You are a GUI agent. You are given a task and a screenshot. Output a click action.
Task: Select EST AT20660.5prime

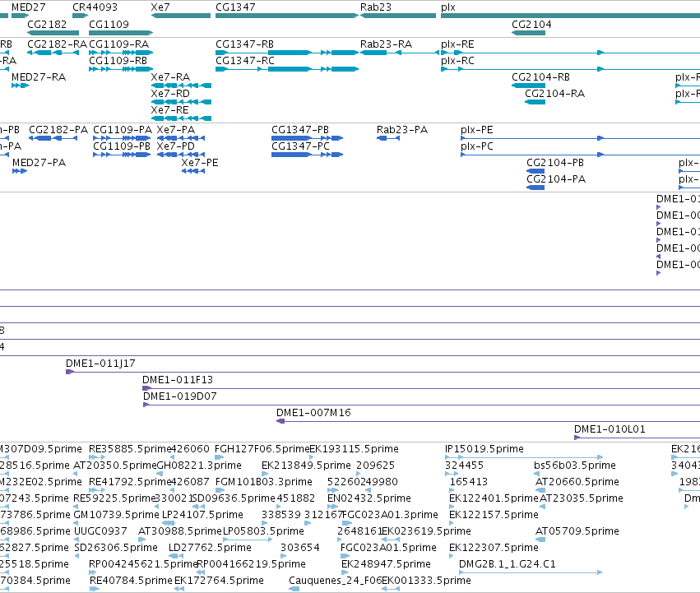(x=540, y=490)
